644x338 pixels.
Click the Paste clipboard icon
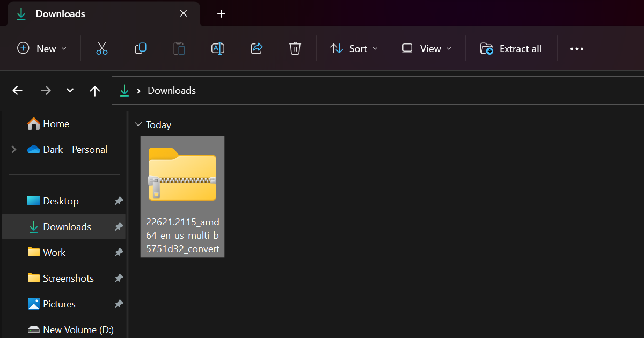click(x=179, y=49)
